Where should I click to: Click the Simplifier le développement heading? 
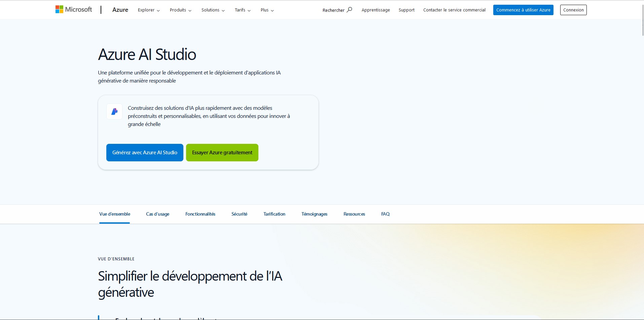click(190, 284)
